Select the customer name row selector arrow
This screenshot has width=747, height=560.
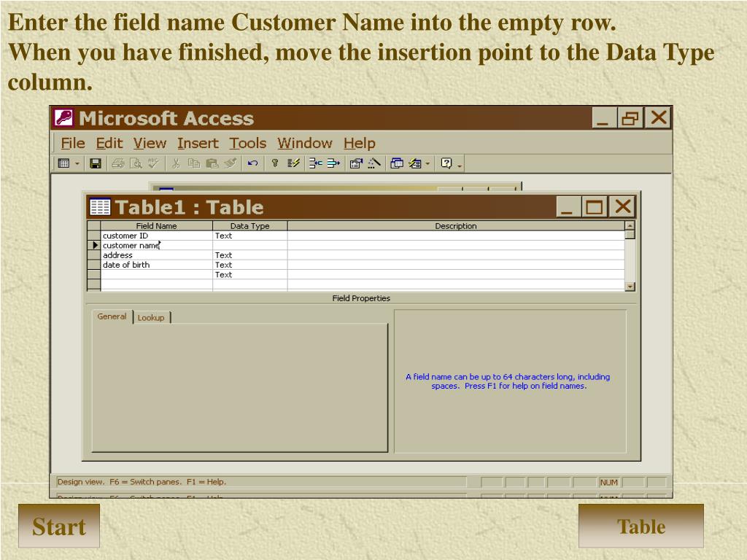tap(94, 245)
